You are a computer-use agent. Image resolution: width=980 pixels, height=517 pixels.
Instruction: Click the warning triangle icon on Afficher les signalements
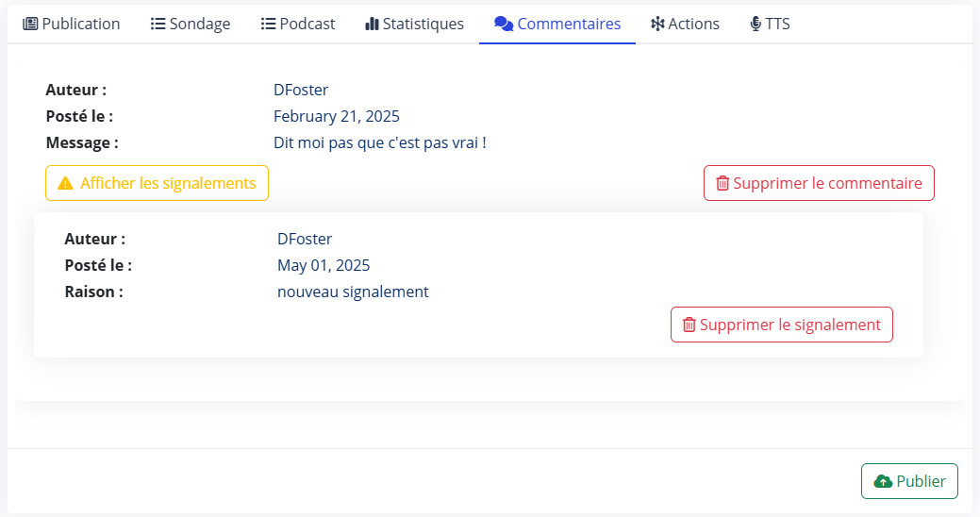(x=66, y=183)
